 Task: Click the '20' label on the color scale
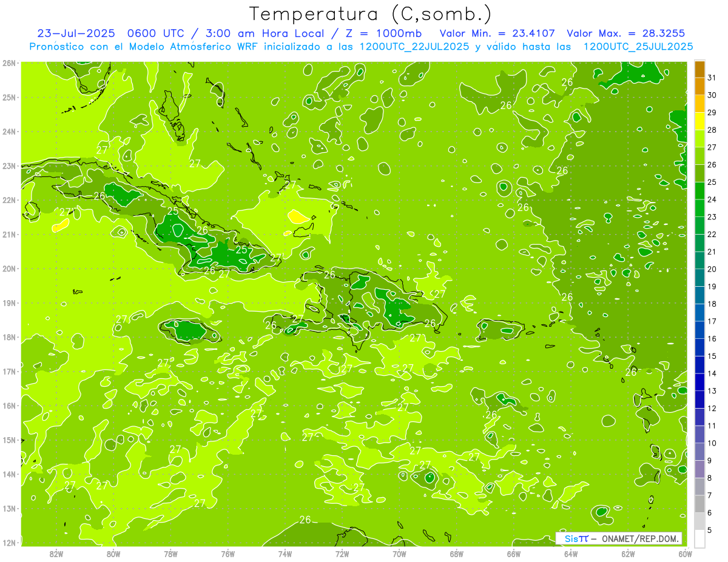point(712,269)
